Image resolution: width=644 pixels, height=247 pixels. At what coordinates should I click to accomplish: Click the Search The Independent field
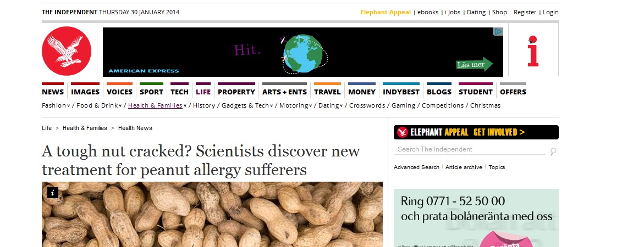click(x=470, y=149)
